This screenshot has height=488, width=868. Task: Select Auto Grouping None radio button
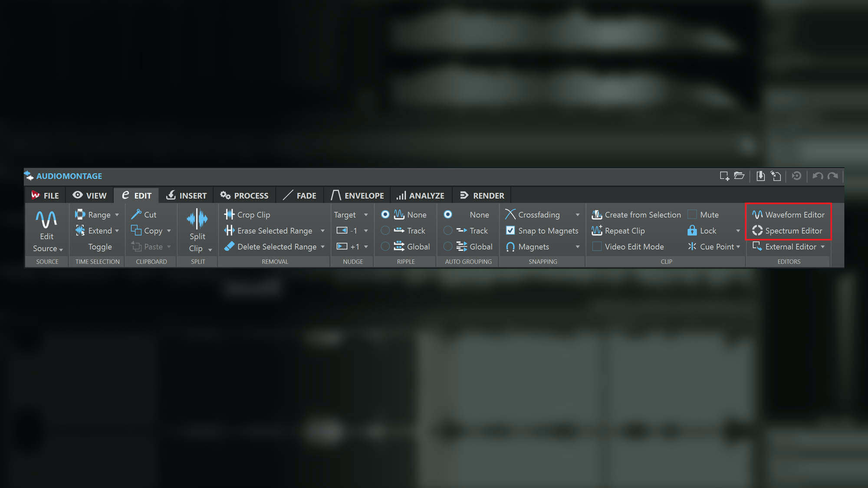(448, 214)
